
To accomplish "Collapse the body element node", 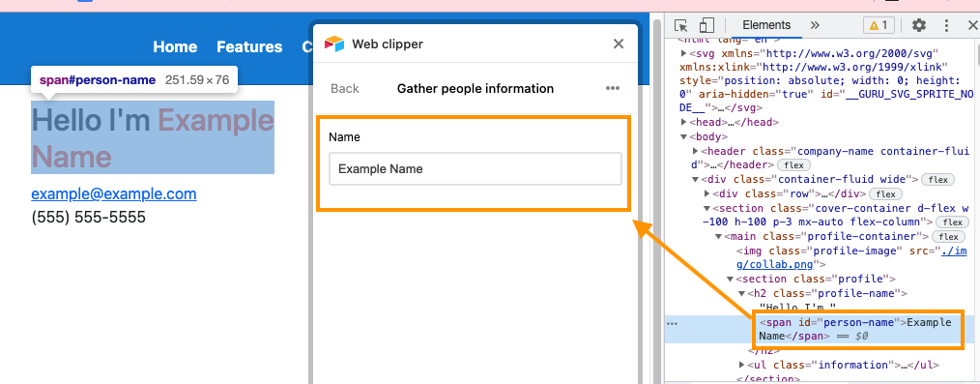I will click(683, 136).
